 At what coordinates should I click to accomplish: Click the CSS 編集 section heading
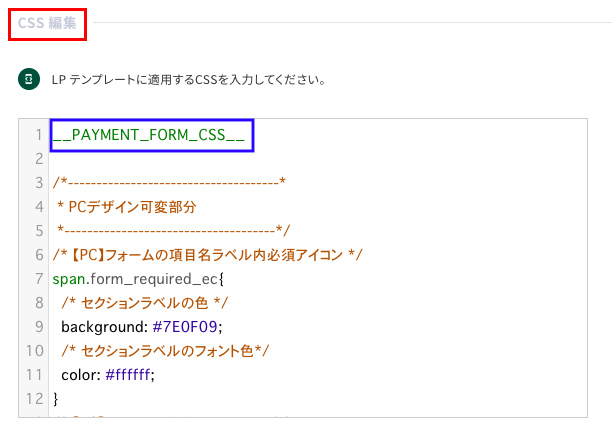point(47,23)
